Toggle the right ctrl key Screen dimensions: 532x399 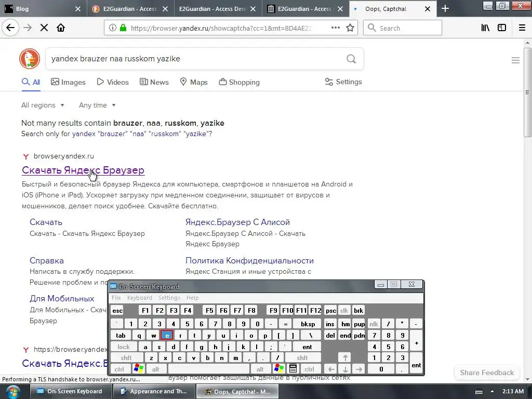click(x=310, y=369)
